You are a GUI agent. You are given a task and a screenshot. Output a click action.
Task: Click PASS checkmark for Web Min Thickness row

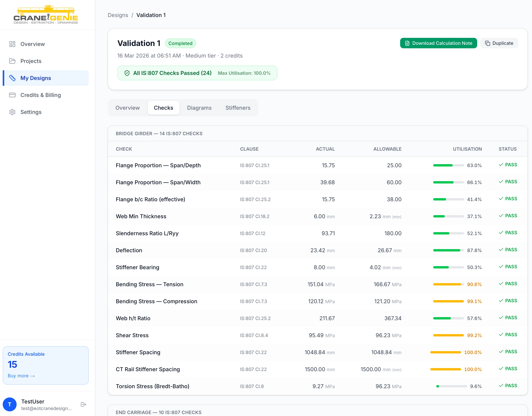point(501,216)
